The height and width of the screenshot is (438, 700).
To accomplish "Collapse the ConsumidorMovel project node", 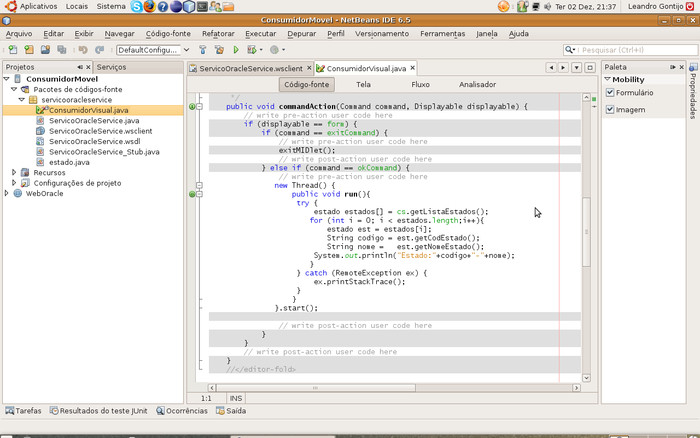I will coord(7,79).
